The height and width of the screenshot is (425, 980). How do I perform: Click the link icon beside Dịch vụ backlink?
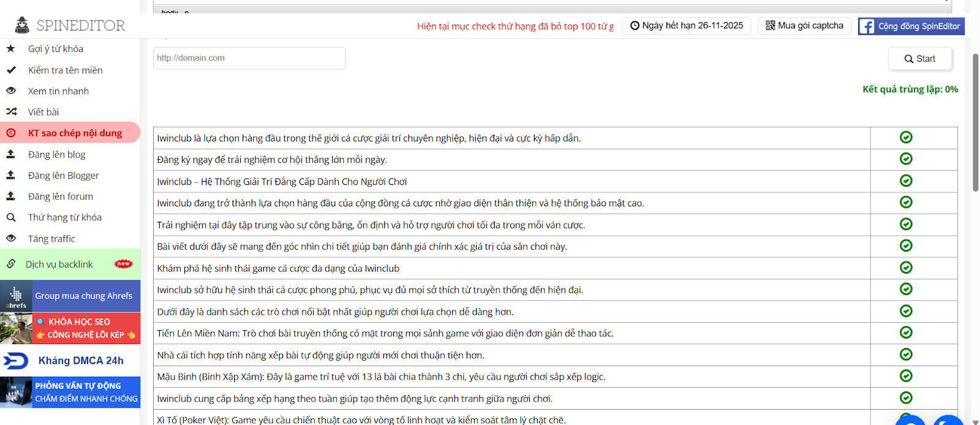11,264
